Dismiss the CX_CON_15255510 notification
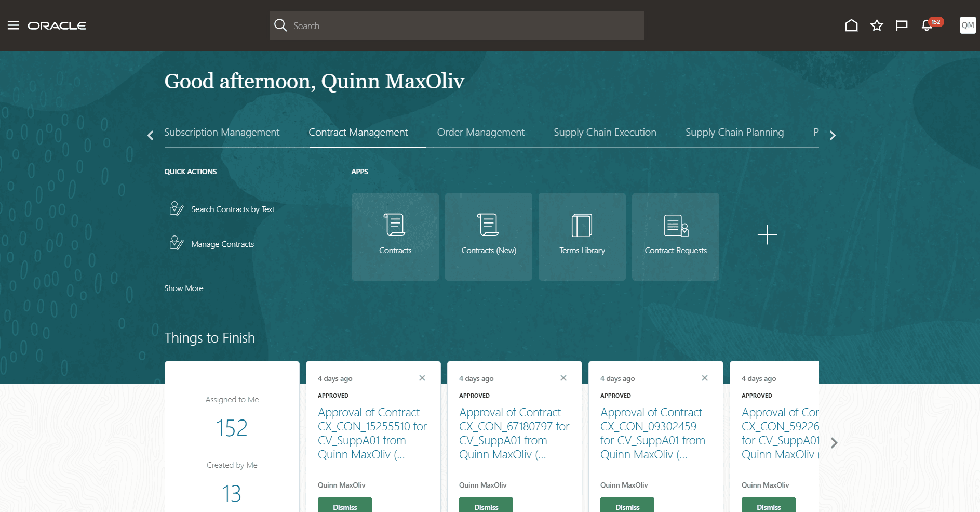980x512 pixels. coord(345,505)
